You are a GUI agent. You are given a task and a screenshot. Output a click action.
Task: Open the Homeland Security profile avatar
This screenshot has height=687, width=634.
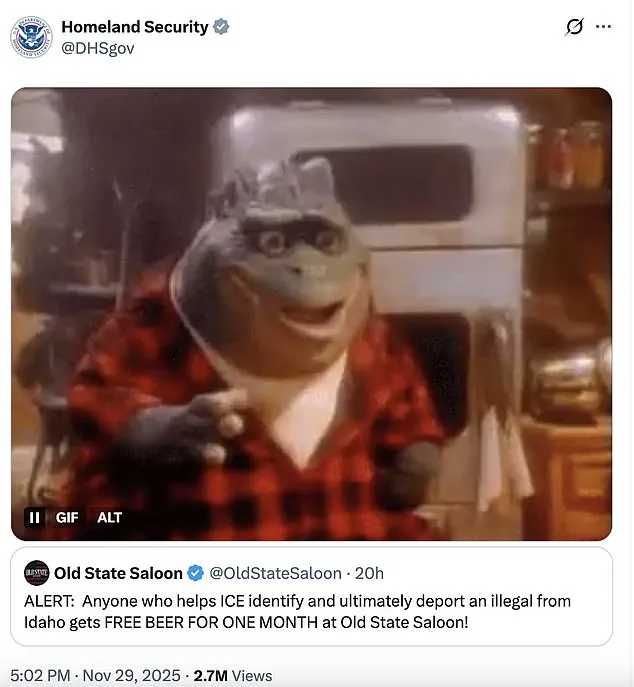click(31, 37)
